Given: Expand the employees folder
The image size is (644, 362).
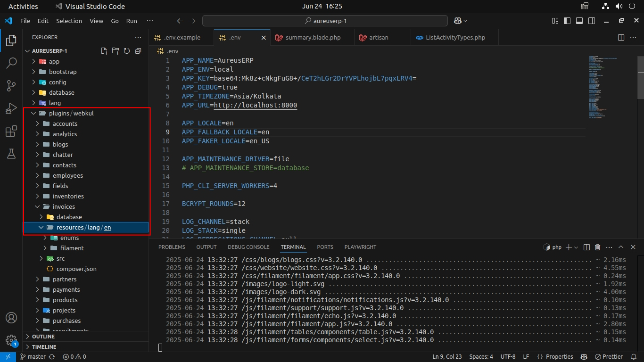Looking at the screenshot, I should tap(87, 175).
